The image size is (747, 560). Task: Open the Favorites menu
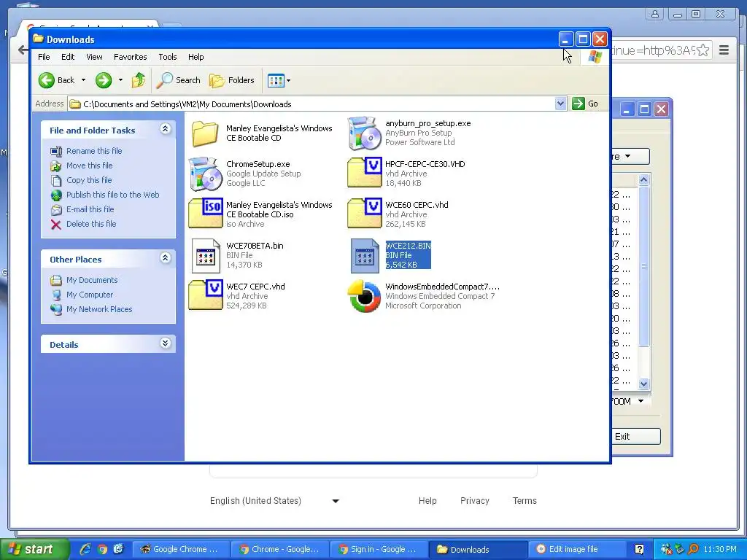130,57
